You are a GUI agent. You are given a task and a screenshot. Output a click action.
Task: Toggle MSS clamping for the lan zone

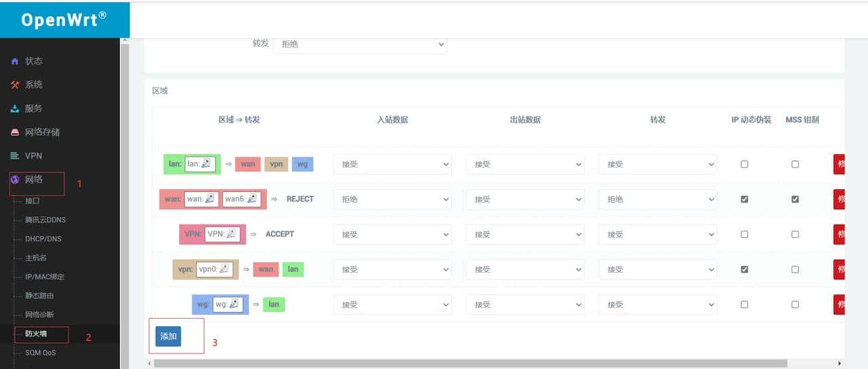[x=795, y=164]
